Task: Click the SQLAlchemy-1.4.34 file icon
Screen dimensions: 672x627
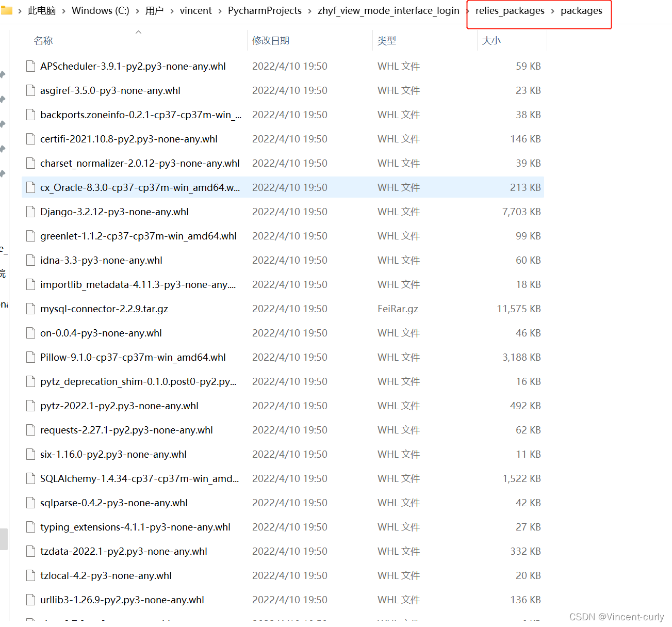Action: click(31, 478)
